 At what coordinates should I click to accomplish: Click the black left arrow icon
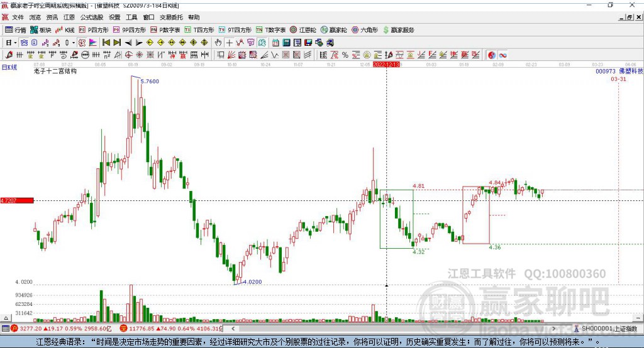128,43
